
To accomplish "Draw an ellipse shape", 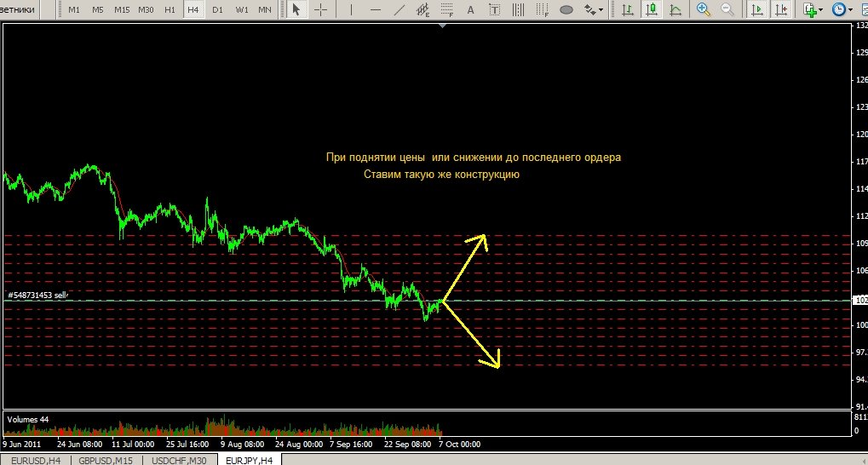I will (566, 9).
